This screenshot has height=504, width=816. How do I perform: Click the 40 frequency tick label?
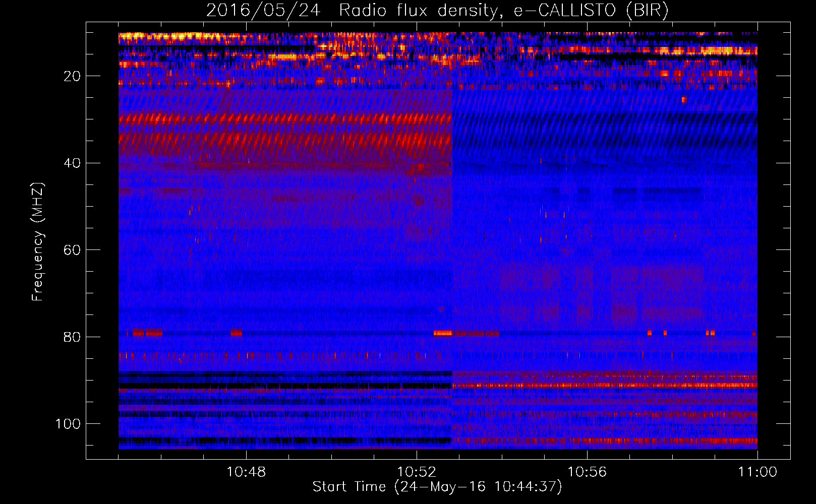point(72,163)
